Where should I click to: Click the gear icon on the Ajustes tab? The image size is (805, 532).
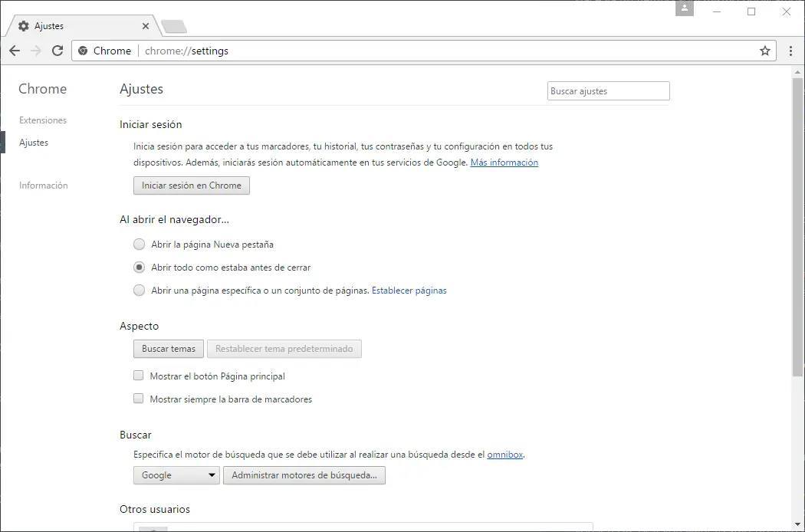pos(23,25)
